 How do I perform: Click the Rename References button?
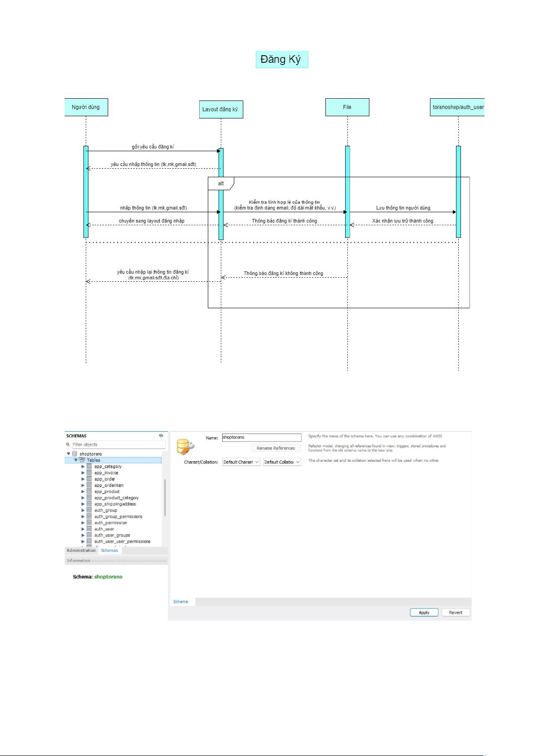(x=276, y=448)
